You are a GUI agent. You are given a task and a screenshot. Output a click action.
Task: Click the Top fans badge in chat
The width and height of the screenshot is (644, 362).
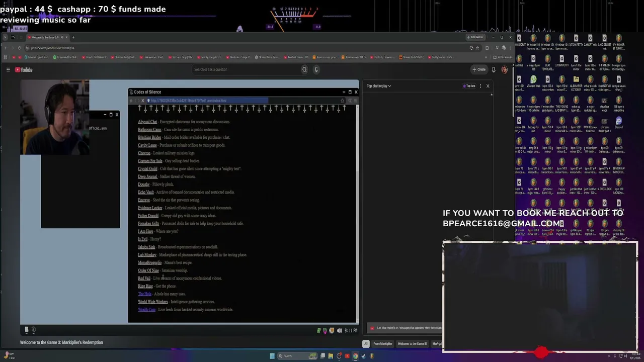469,86
